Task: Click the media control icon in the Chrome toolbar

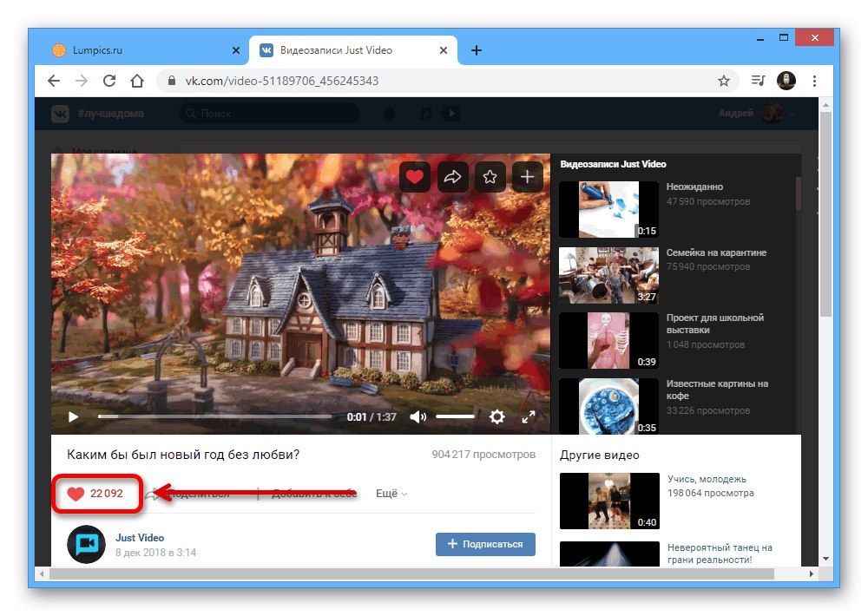Action: [x=758, y=81]
